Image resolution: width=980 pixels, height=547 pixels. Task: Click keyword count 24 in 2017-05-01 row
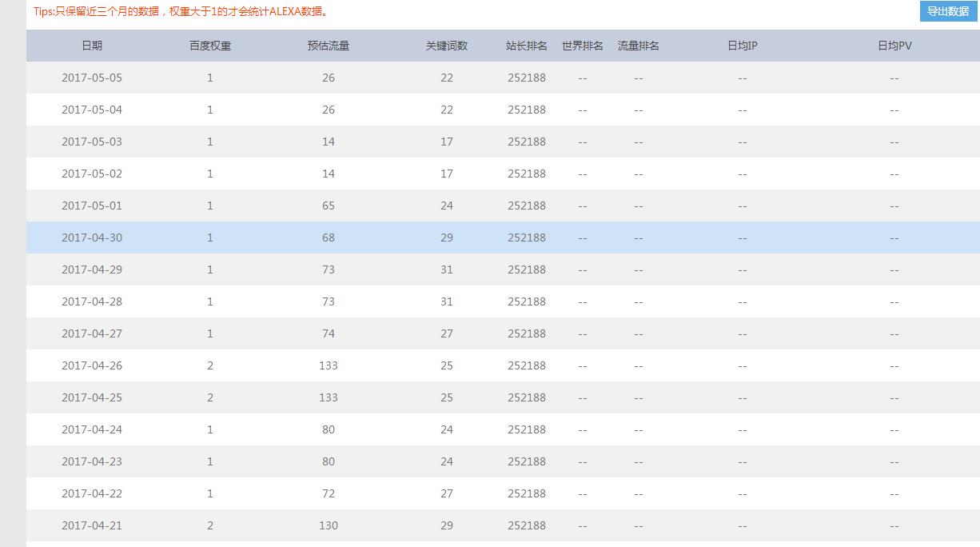click(x=447, y=206)
